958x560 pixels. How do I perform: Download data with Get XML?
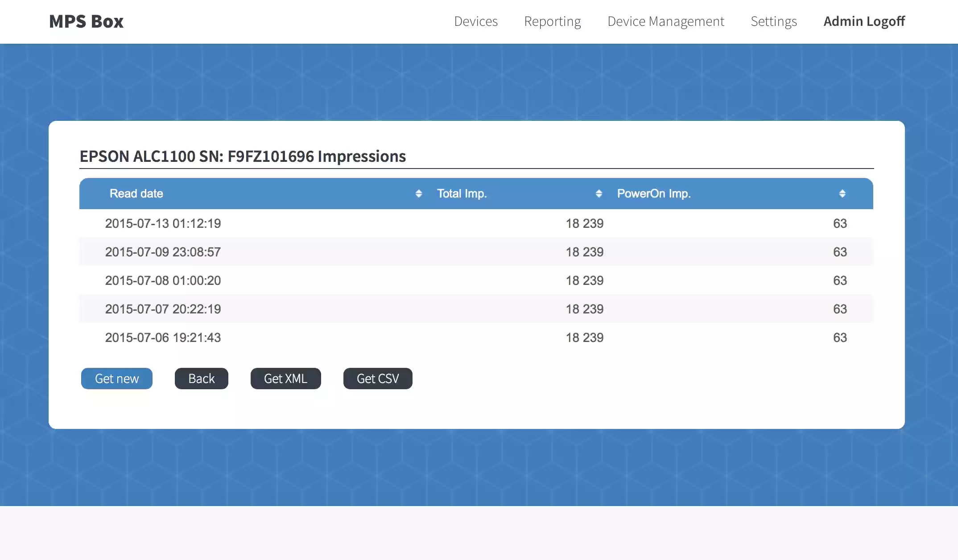click(285, 378)
